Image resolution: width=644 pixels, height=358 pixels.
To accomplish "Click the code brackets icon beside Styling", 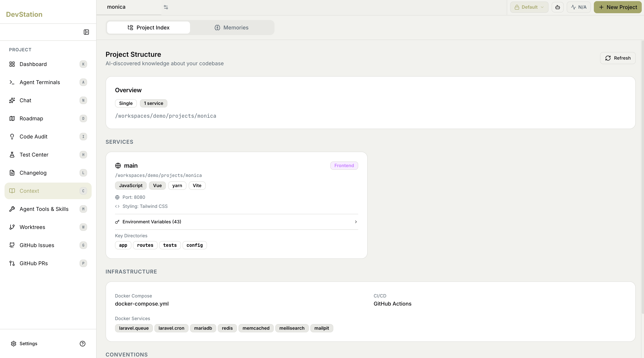I will pos(117,206).
